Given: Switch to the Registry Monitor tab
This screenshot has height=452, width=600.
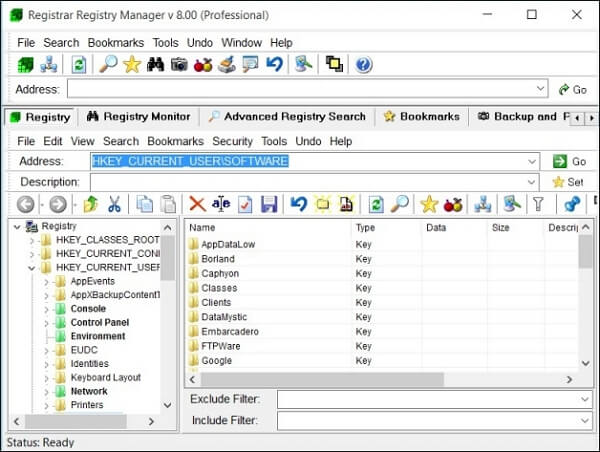Looking at the screenshot, I should click(x=139, y=116).
